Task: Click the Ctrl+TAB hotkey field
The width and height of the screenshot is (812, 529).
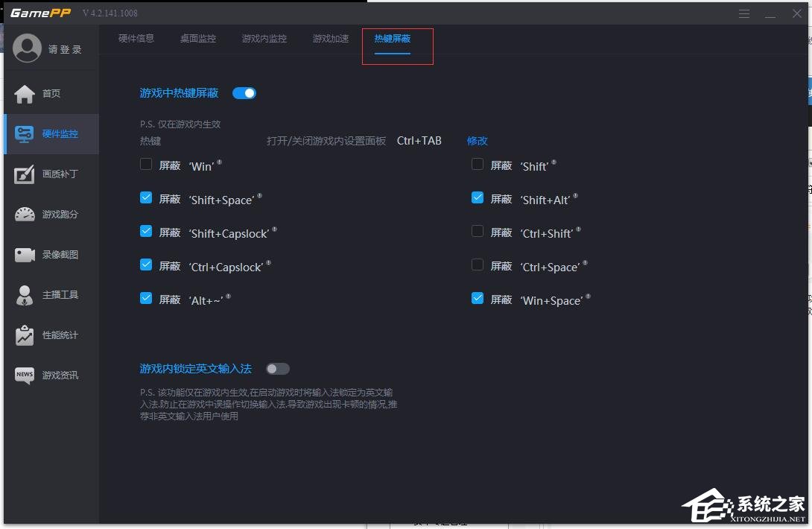Action: (419, 140)
